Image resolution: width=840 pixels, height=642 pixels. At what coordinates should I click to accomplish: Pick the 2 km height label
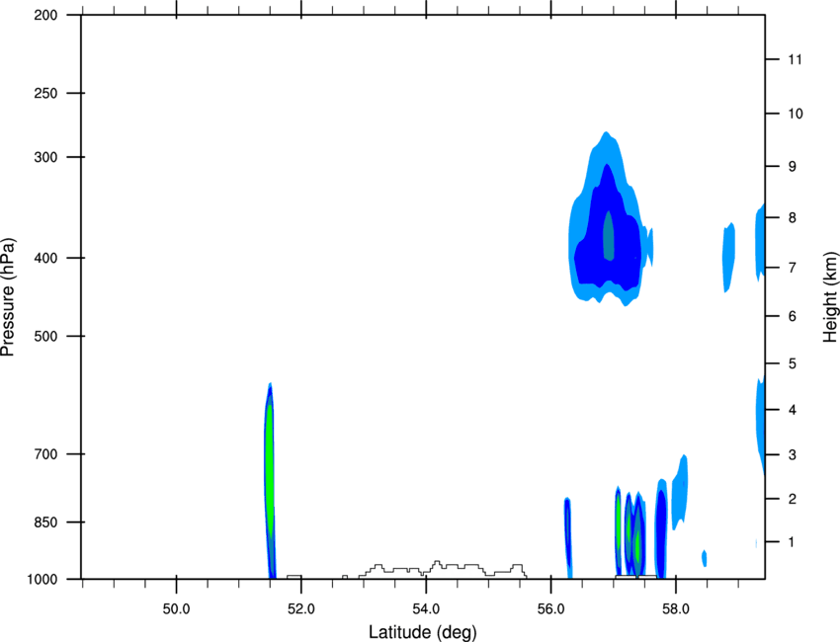coord(793,499)
